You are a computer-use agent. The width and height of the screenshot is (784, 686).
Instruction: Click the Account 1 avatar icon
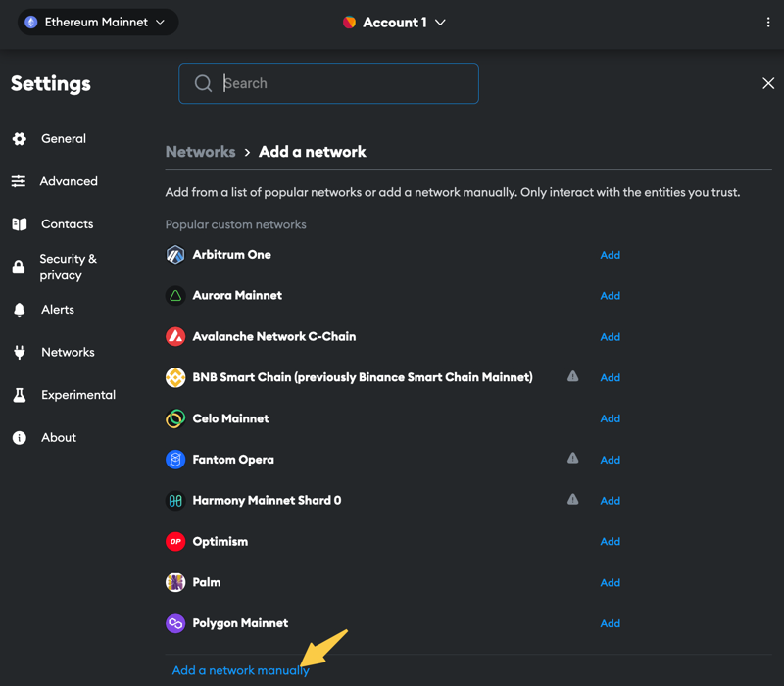[x=349, y=22]
